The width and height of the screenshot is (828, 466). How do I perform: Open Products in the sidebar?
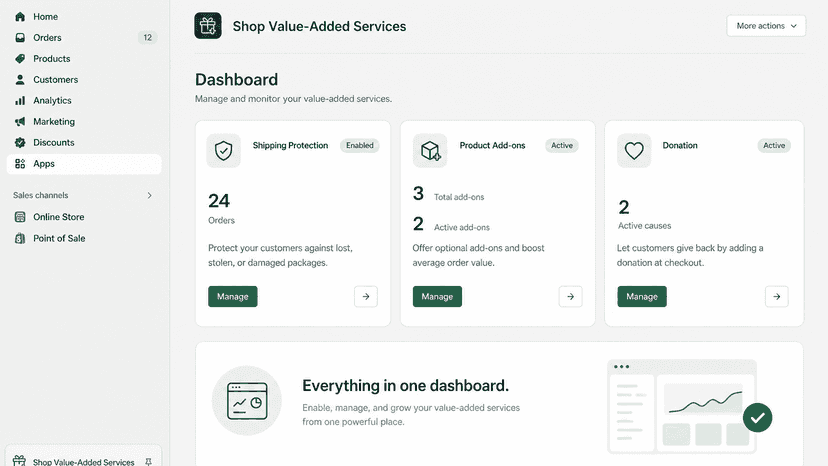click(x=84, y=59)
